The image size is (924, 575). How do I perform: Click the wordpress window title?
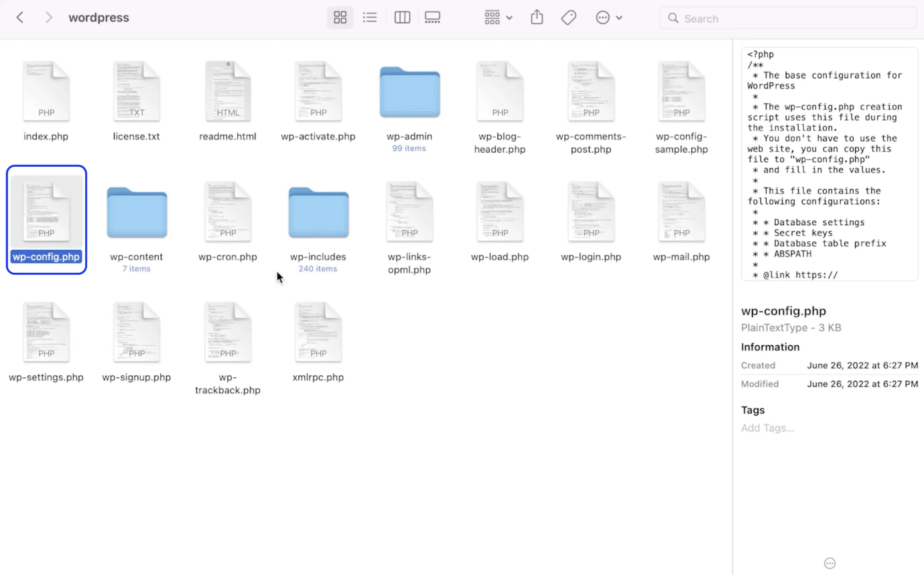pyautogui.click(x=99, y=17)
